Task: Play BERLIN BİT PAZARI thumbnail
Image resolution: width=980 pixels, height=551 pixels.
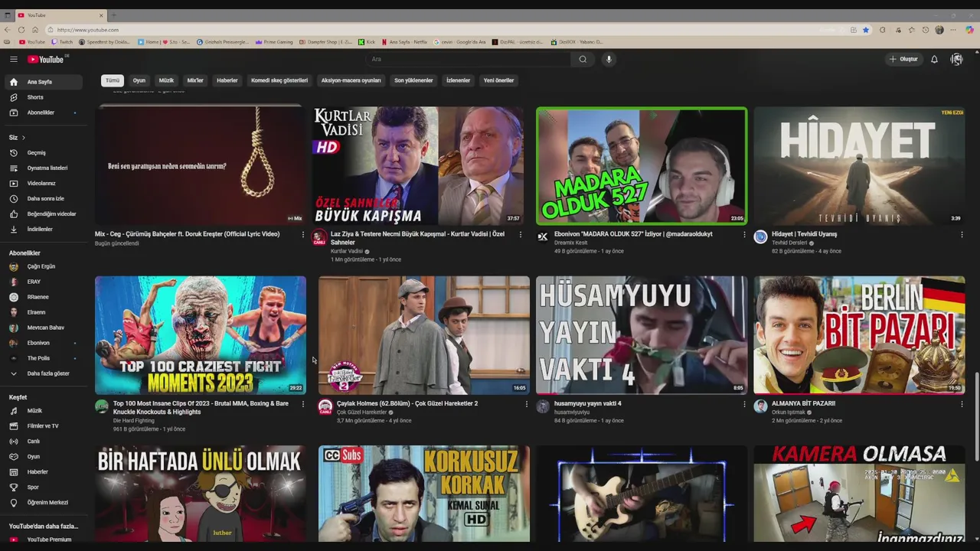Action: point(859,335)
